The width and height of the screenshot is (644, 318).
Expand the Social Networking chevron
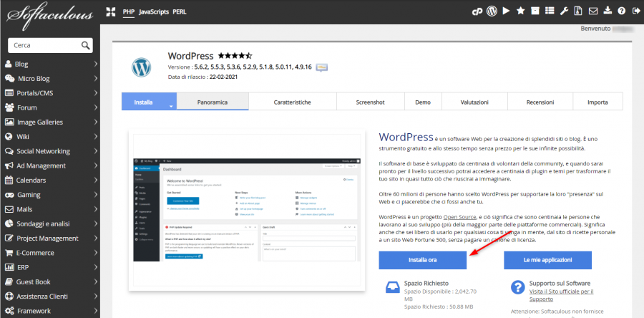pos(95,151)
